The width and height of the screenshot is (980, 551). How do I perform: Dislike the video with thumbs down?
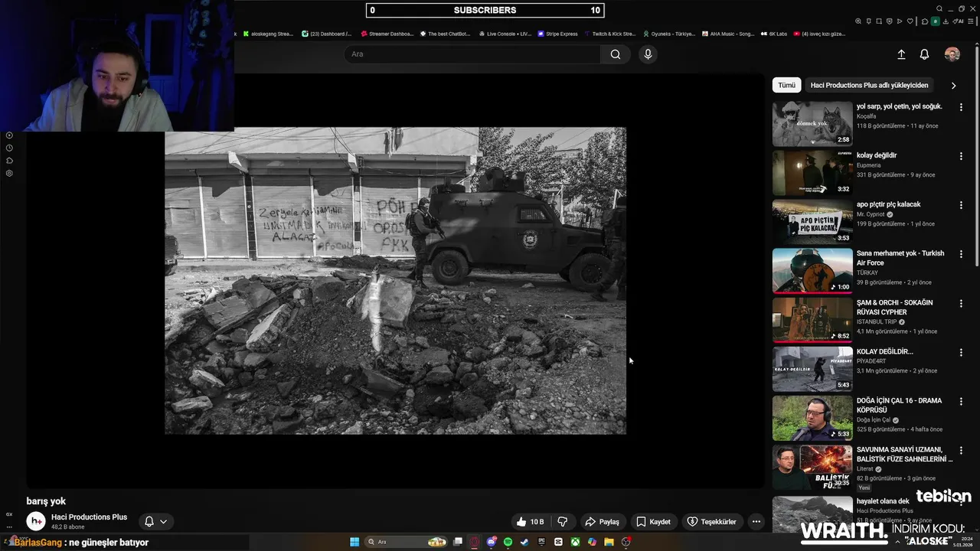[563, 522]
